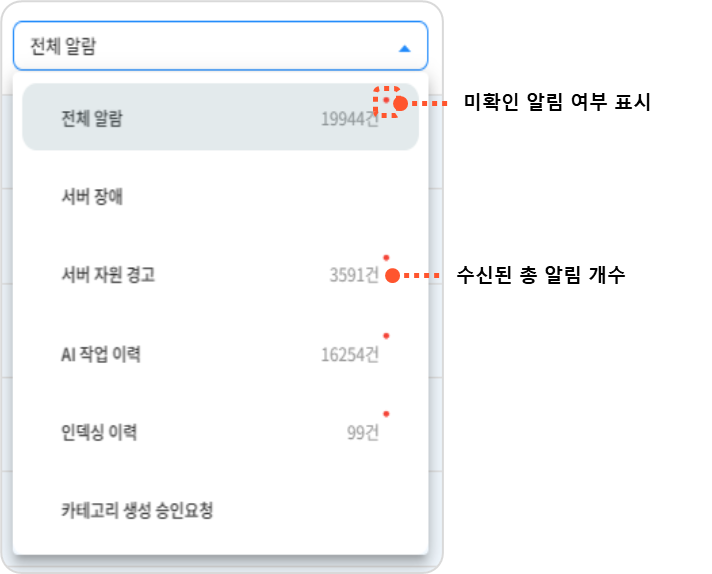The height and width of the screenshot is (574, 712).
Task: Click orange callout marker beside 3591건
Action: [x=392, y=275]
